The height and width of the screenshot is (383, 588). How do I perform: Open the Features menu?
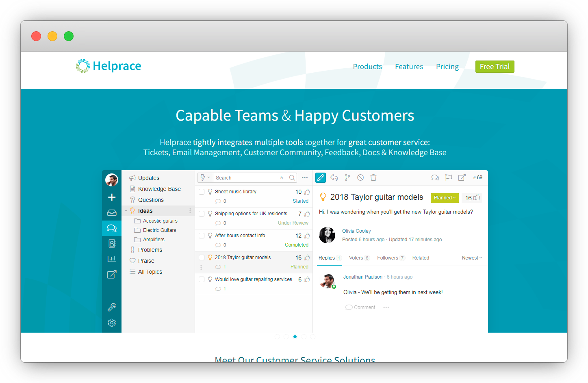click(409, 67)
